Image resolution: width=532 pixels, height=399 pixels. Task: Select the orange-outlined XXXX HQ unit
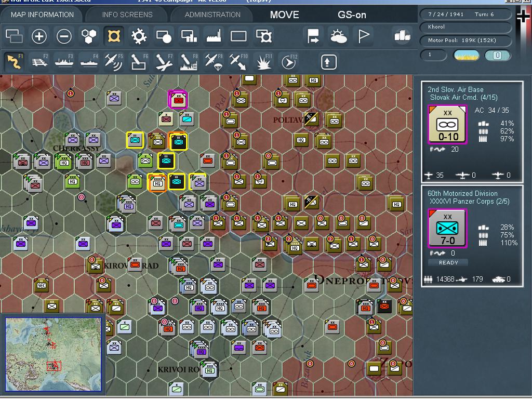click(157, 182)
